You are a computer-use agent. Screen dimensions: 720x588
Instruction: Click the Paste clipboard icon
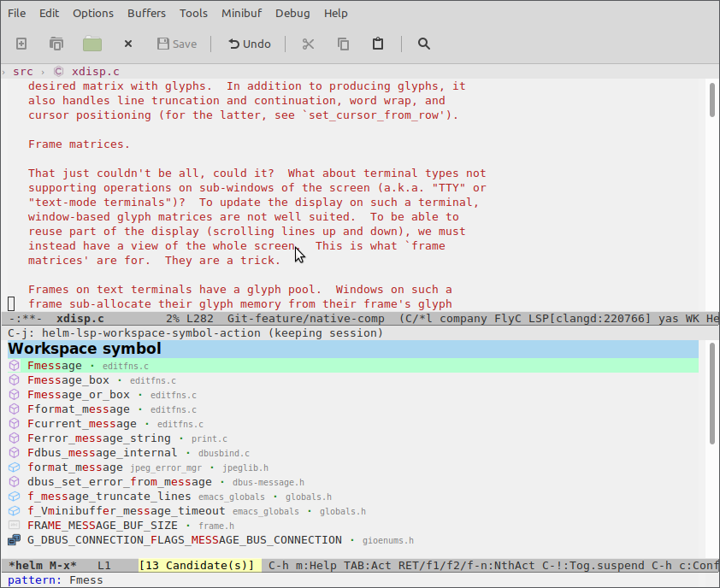[x=378, y=44]
